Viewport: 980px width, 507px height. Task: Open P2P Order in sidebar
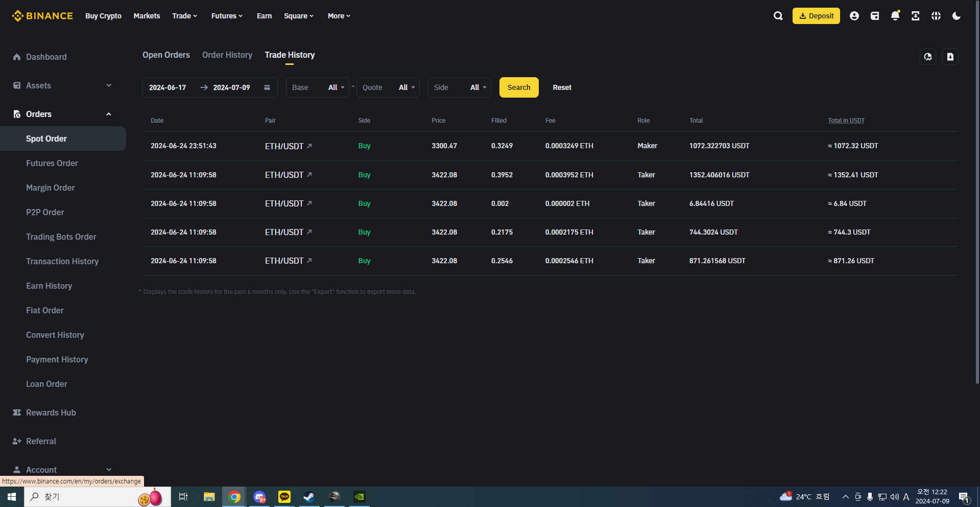(45, 212)
